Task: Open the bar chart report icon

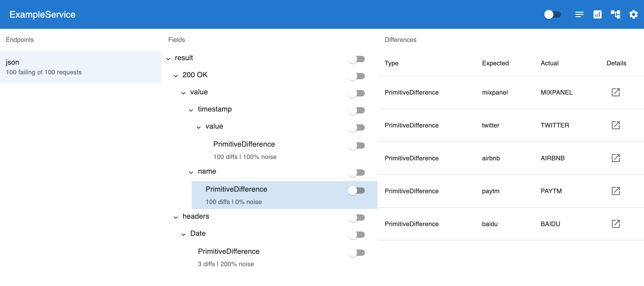Action: coord(597,14)
